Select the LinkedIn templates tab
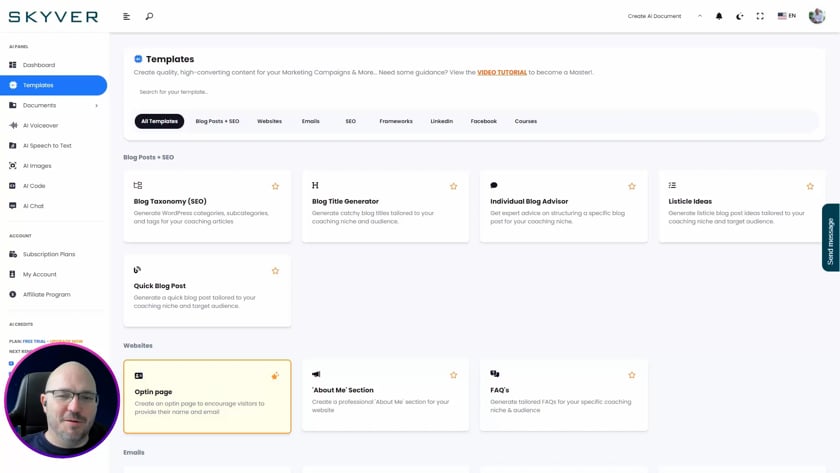 click(x=441, y=121)
